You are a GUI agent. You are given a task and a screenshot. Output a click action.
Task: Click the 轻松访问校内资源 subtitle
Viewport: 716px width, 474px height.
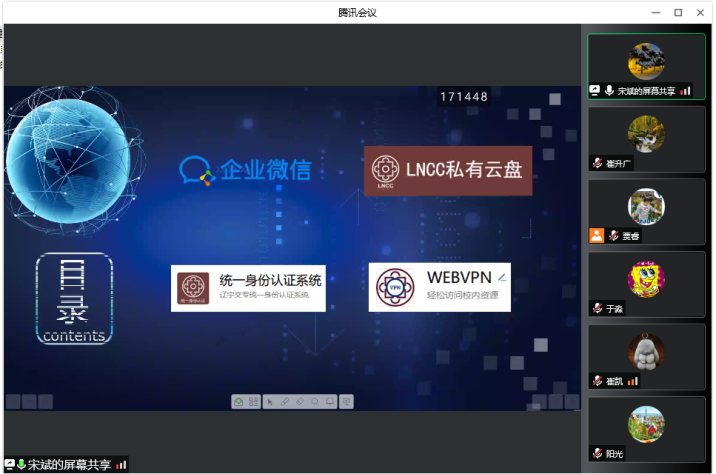(x=463, y=295)
